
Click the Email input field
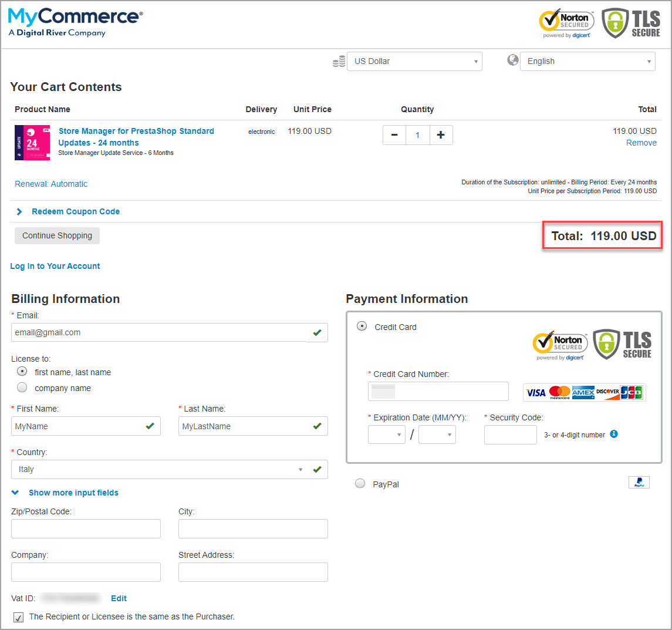coord(169,332)
